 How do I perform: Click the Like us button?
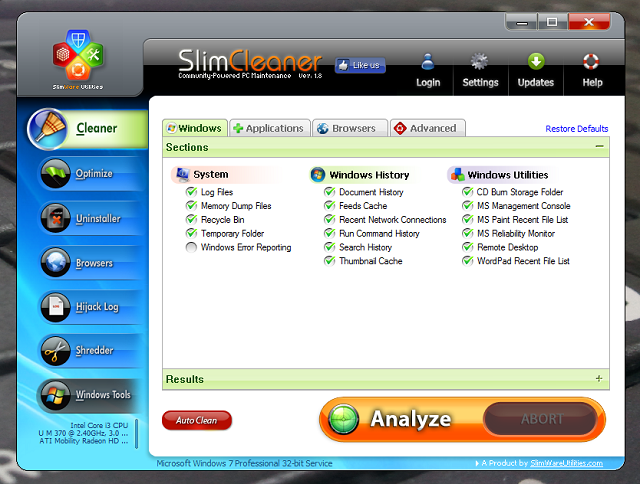point(360,65)
